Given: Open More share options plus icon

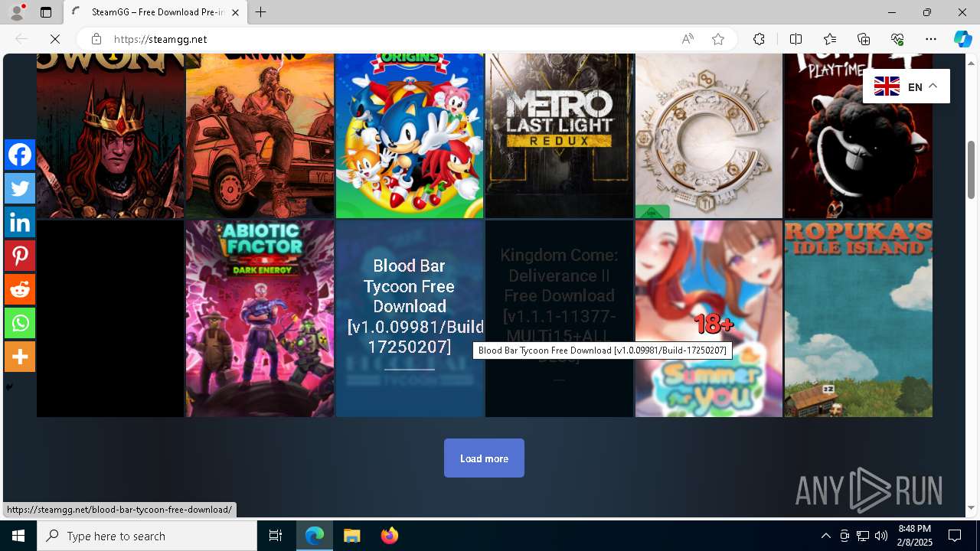Looking at the screenshot, I should (x=20, y=357).
